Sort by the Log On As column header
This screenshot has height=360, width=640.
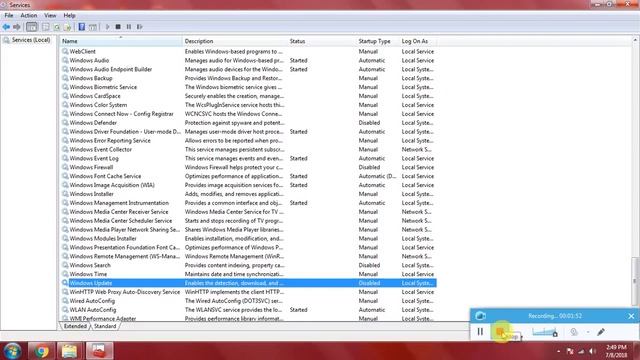pyautogui.click(x=418, y=41)
